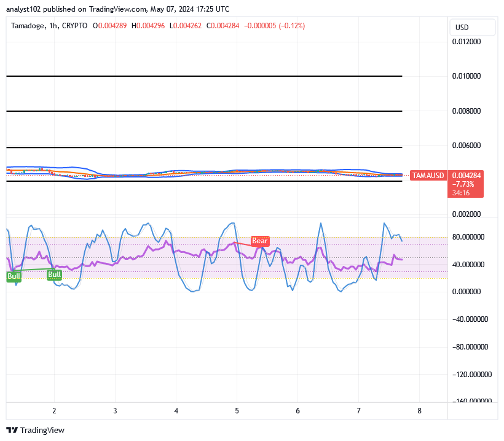504x441 pixels.
Task: Click date 6 on the time axis
Action: [297, 411]
